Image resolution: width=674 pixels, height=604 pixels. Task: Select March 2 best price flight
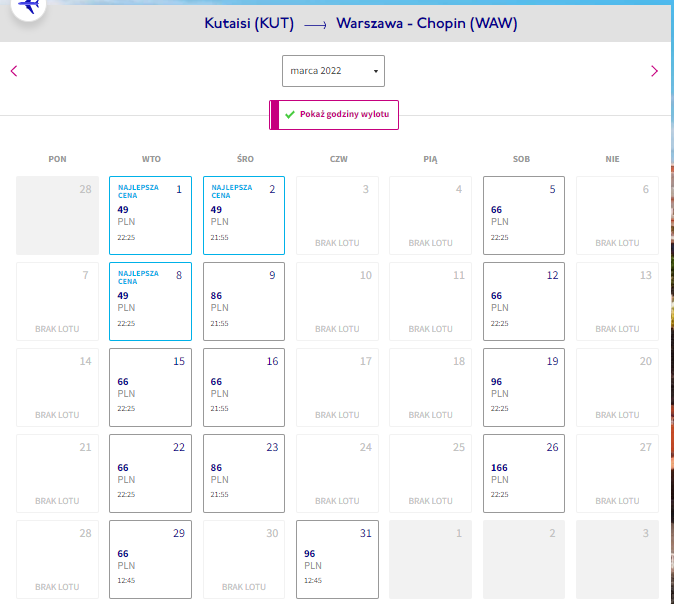[x=244, y=215]
